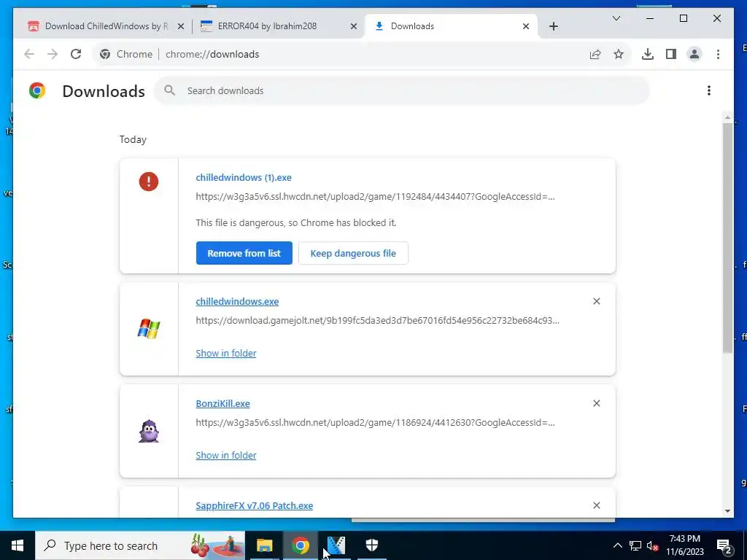Open SapphireFX v7.06 Patch.exe link
Screen dimensions: 747x560
pos(255,506)
